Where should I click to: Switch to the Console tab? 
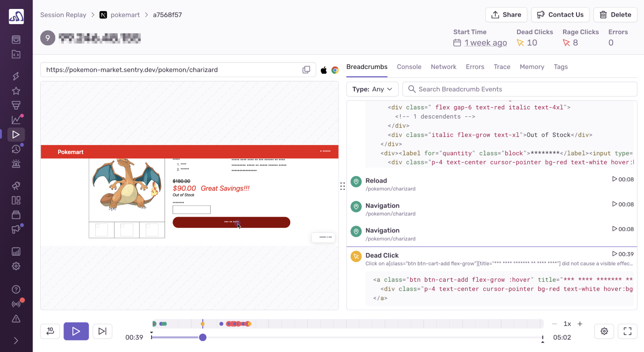coord(409,67)
